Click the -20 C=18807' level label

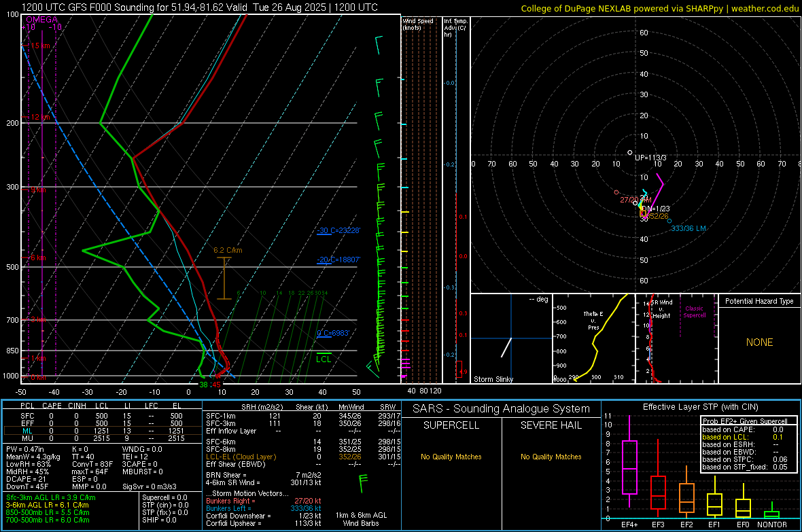(338, 260)
